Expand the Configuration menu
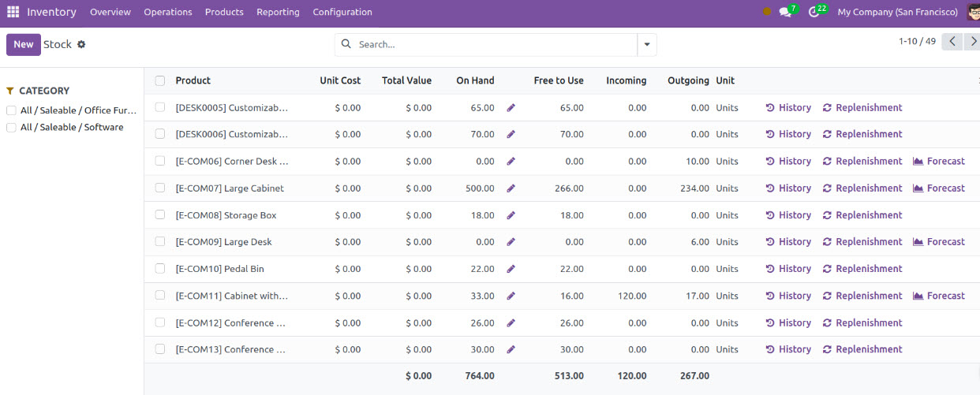Screen dimensions: 980x395 pyautogui.click(x=342, y=12)
